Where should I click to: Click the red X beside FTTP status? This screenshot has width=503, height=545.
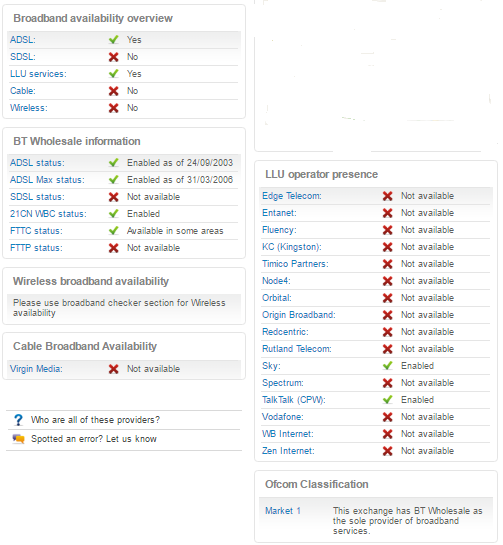click(x=113, y=248)
